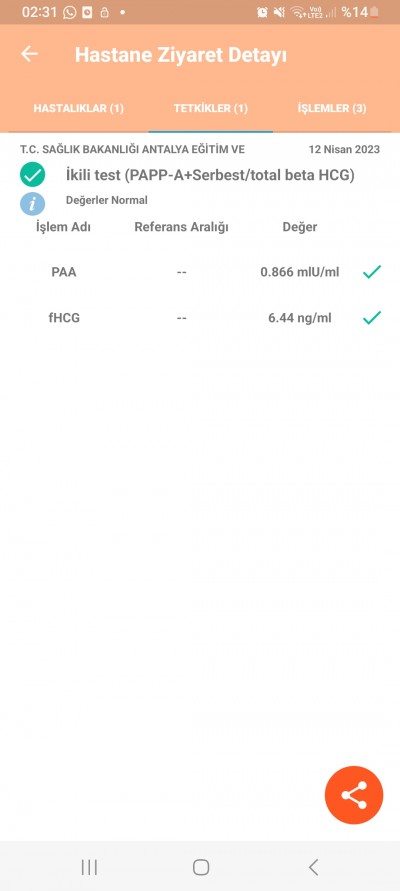Switch to the HASTALIKLAR (1) tab
The width and height of the screenshot is (400, 891).
78,109
